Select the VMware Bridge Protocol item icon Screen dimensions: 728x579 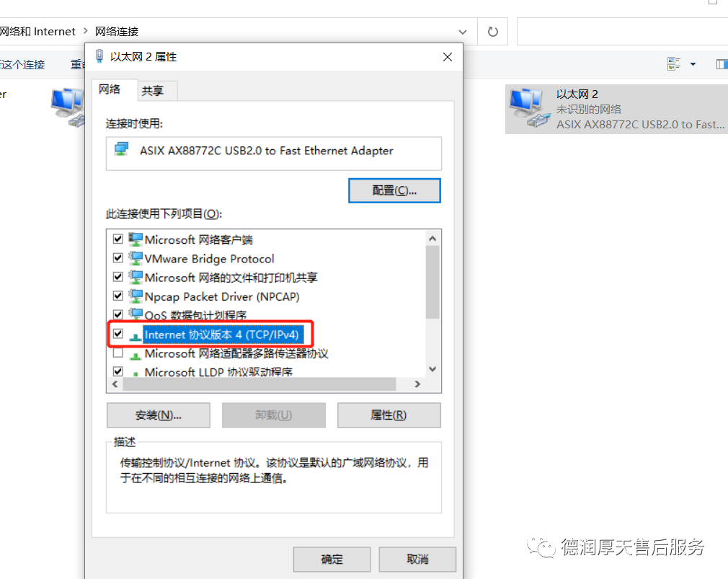point(136,258)
